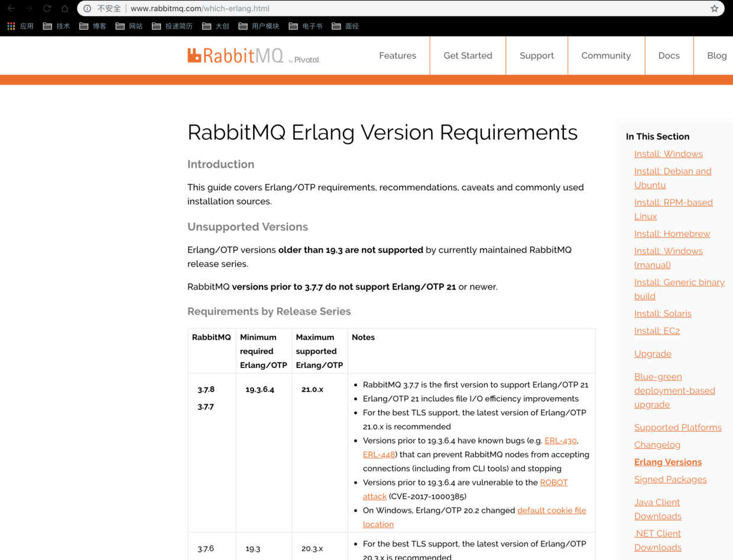Open the Changelog sidebar link

(x=657, y=444)
